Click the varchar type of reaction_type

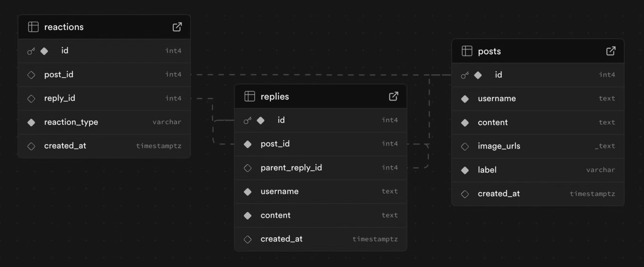[x=167, y=122]
